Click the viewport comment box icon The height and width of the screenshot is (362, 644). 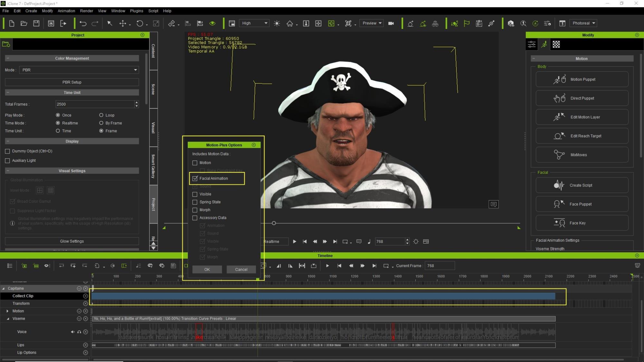(x=494, y=204)
